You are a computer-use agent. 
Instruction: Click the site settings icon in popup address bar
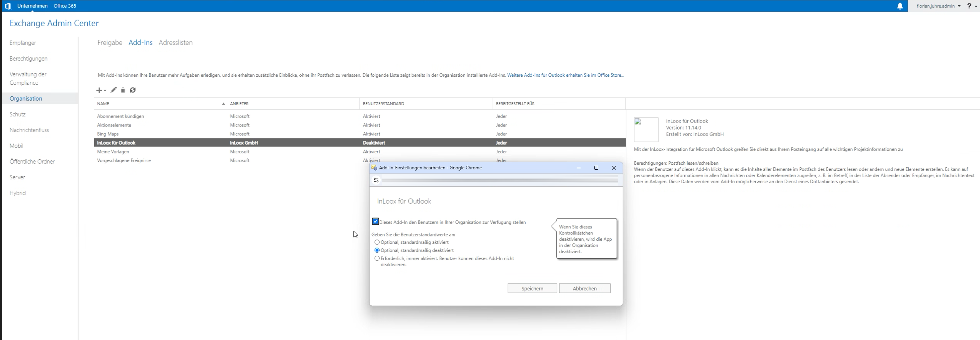tap(376, 180)
